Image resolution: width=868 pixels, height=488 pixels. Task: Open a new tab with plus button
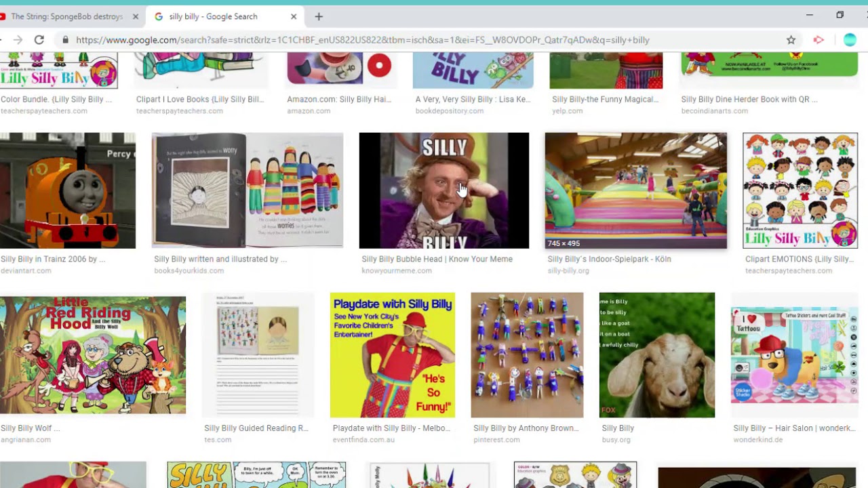tap(319, 16)
